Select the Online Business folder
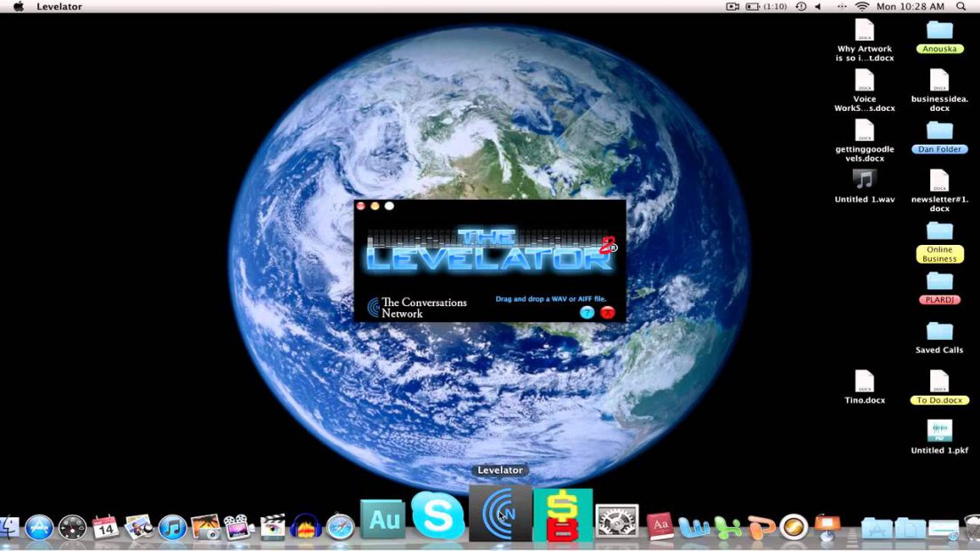This screenshot has height=551, width=980. tap(939, 242)
